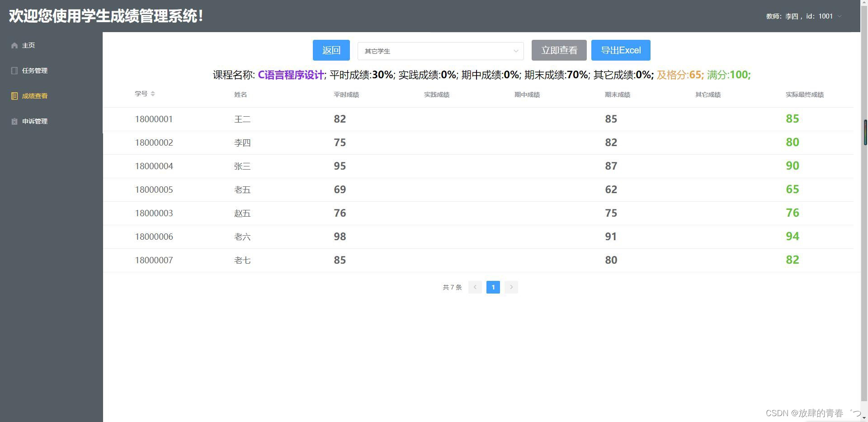Image resolution: width=868 pixels, height=422 pixels.
Task: Export grades with 导出Excel button
Action: point(621,50)
